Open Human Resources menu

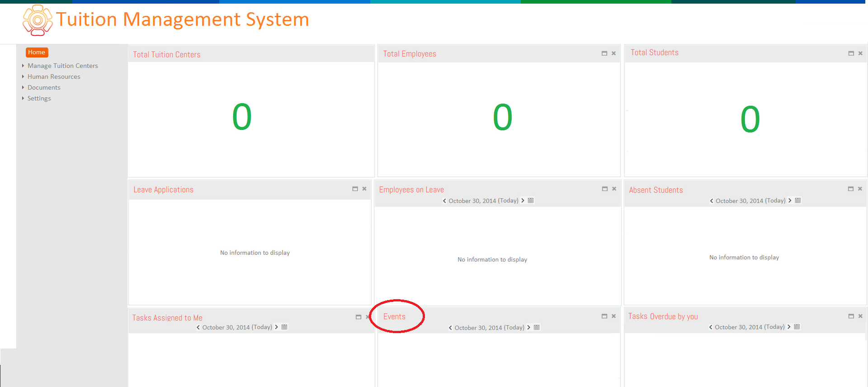tap(54, 76)
